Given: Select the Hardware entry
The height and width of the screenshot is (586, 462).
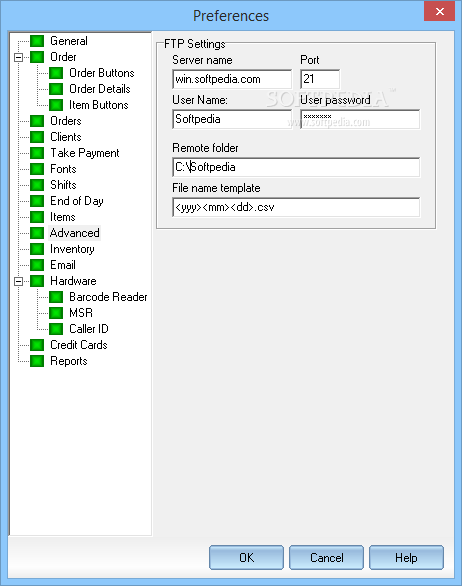Looking at the screenshot, I should [73, 281].
